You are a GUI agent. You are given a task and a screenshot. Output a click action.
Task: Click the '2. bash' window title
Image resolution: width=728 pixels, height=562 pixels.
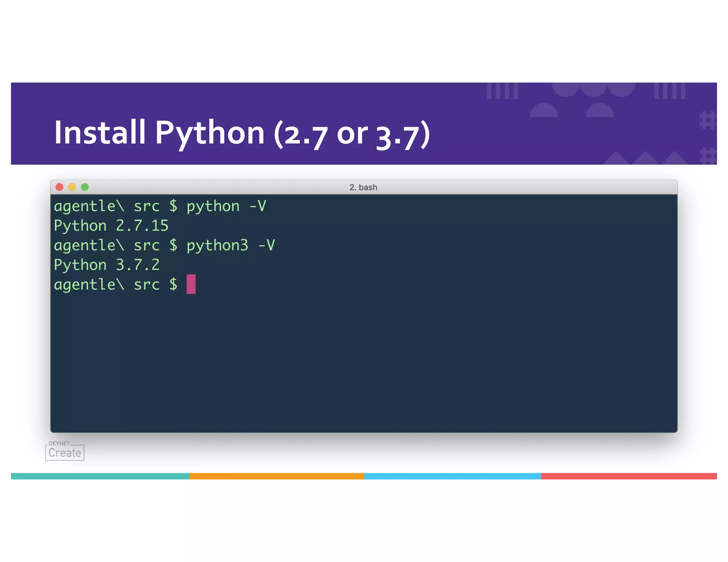pos(363,187)
